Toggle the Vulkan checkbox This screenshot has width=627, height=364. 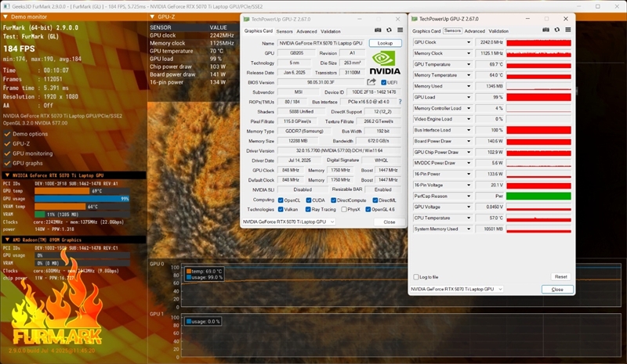[281, 209]
